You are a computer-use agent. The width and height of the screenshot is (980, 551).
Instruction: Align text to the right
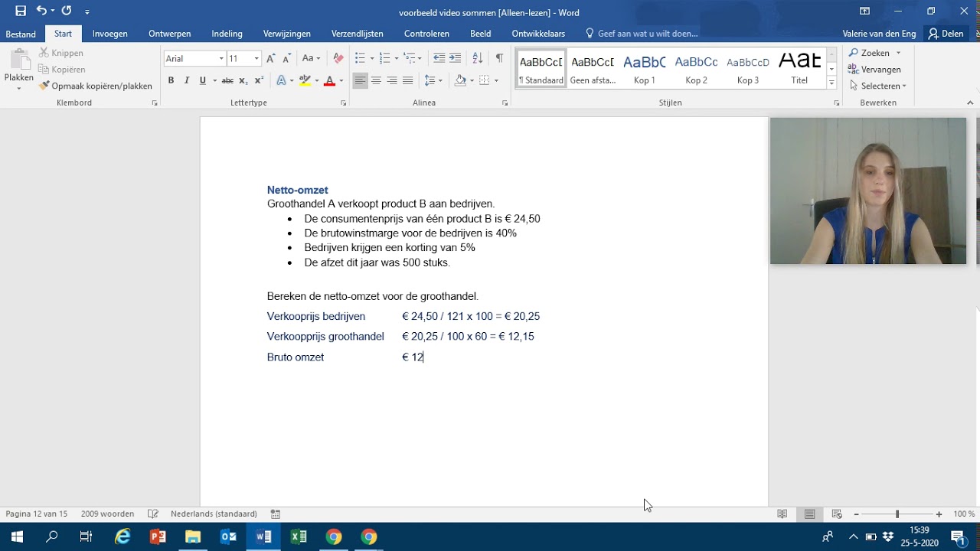392,80
